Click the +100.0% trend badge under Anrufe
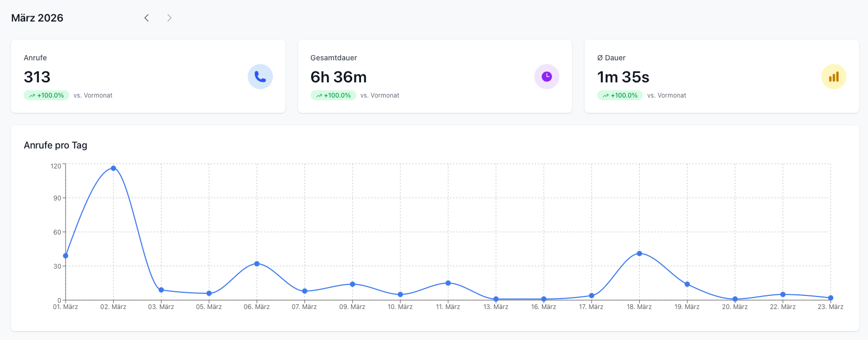 [46, 95]
